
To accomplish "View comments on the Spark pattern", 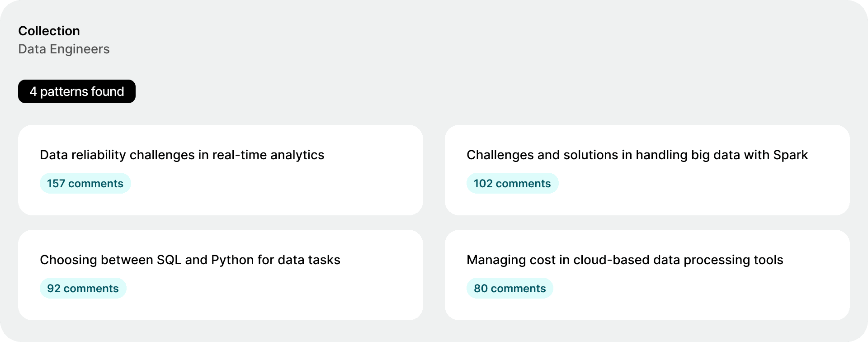I will (512, 183).
